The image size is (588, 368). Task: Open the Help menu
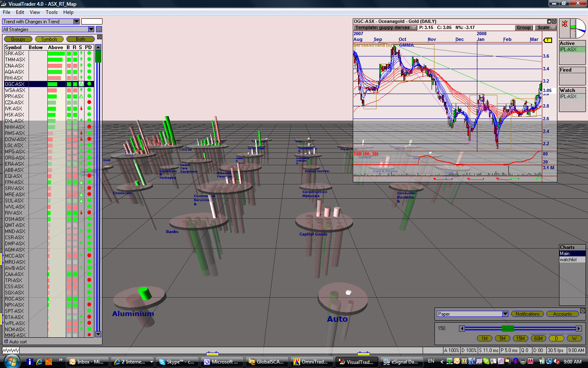[x=68, y=12]
